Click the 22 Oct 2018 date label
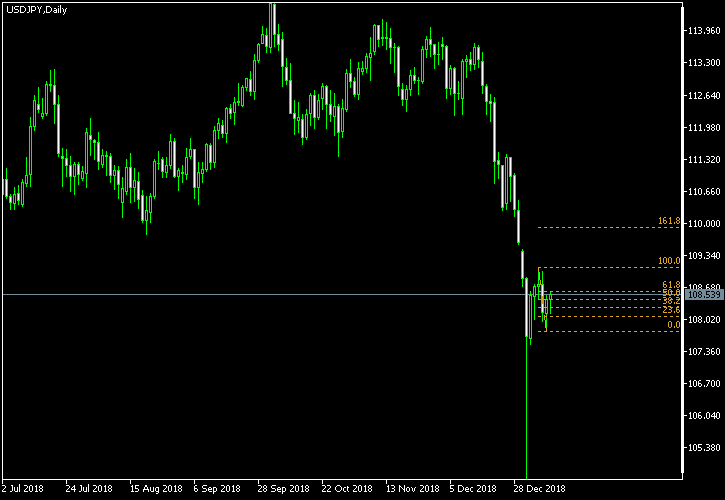This screenshot has height=500, width=725. pos(345,489)
